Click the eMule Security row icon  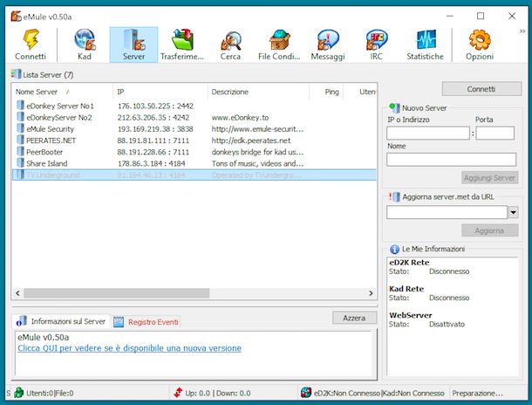20,128
